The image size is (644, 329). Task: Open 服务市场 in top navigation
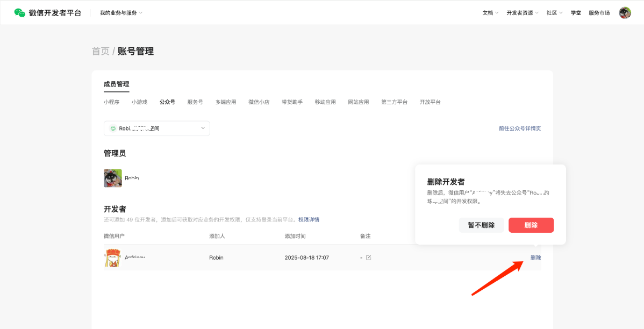(x=599, y=13)
